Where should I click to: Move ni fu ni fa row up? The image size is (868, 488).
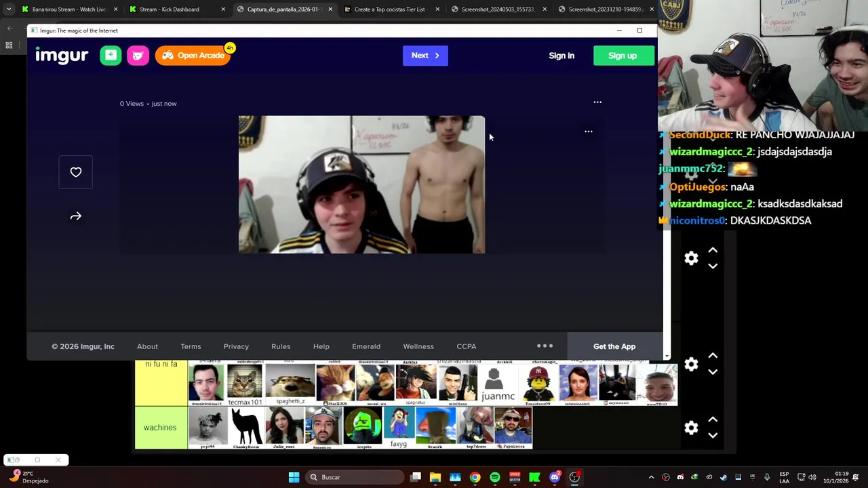click(x=713, y=356)
